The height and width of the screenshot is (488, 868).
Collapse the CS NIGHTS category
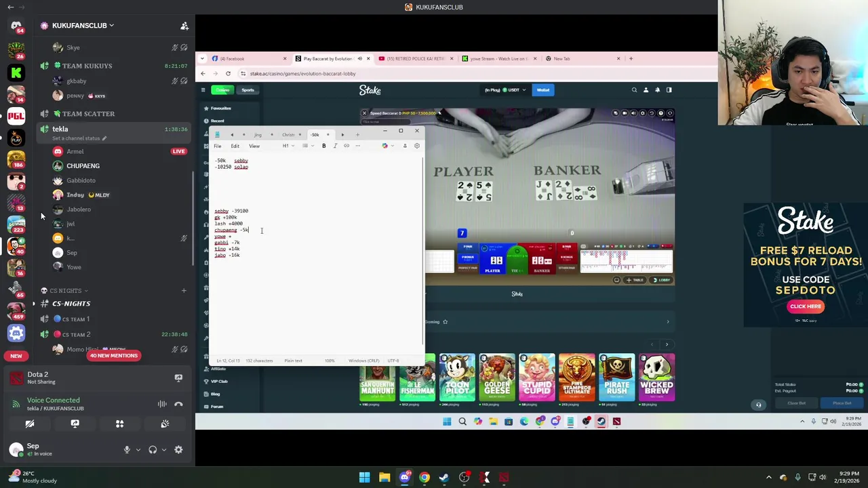(65, 291)
